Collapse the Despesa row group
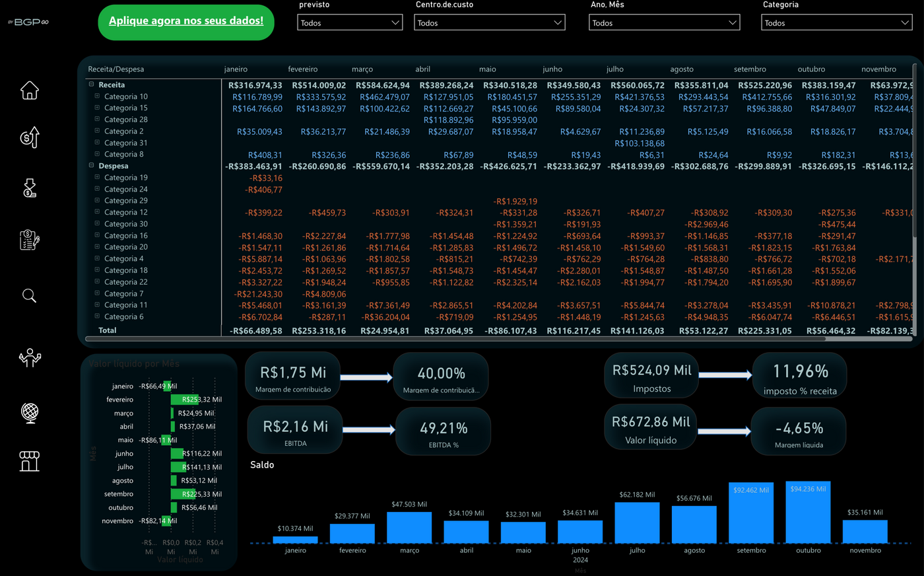 point(92,166)
